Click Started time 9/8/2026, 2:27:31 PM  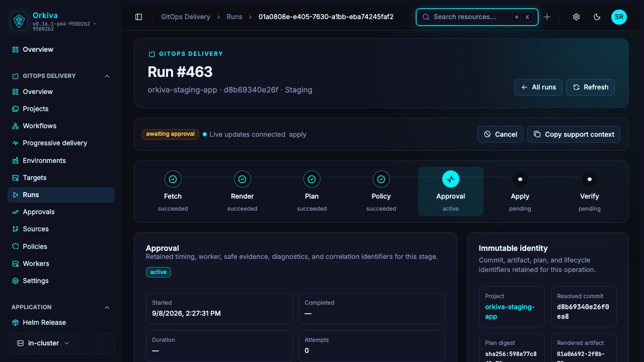pyautogui.click(x=187, y=313)
